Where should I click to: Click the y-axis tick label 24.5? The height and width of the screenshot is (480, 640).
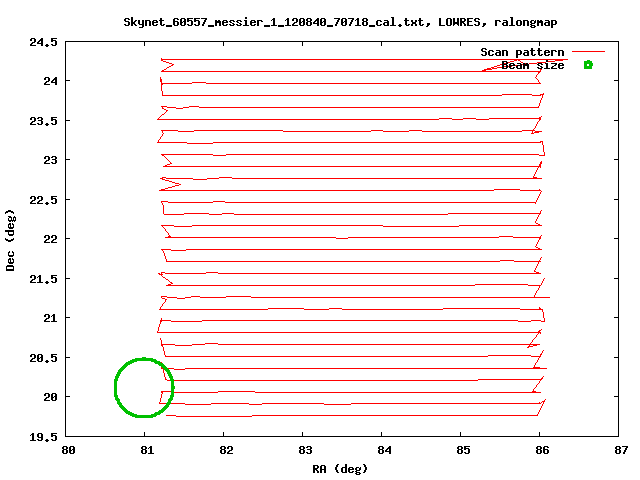[x=43, y=42]
